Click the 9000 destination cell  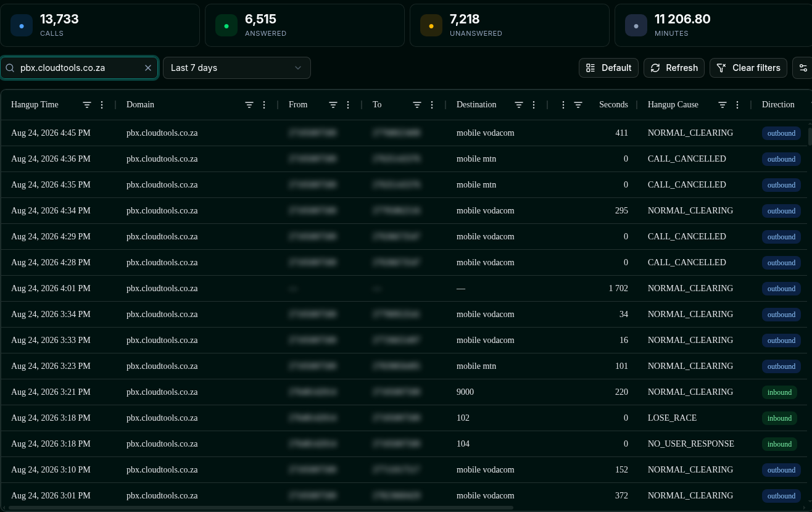tap(465, 392)
